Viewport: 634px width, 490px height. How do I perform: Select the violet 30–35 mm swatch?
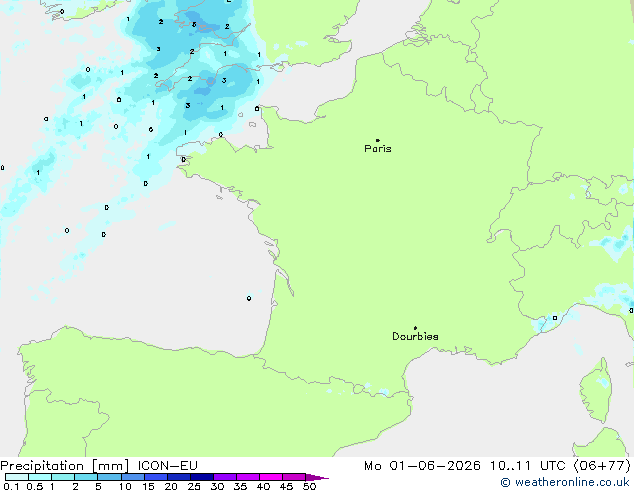[225, 477]
